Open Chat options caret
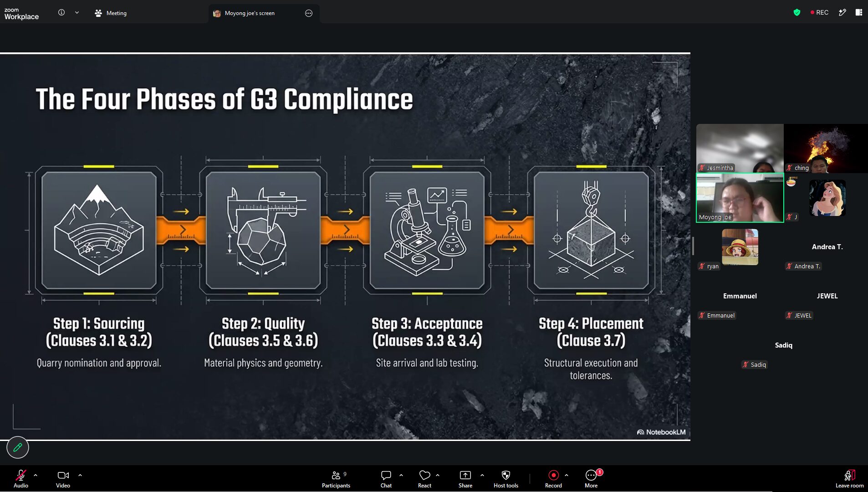Screen dimensions: 868x492 (401, 475)
